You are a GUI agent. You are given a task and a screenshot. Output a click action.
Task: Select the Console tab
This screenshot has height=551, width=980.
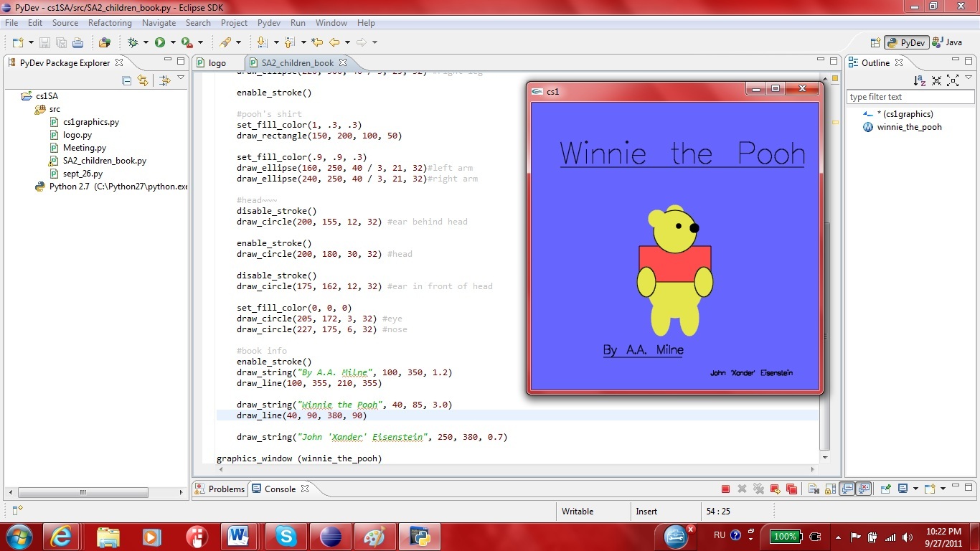click(280, 489)
